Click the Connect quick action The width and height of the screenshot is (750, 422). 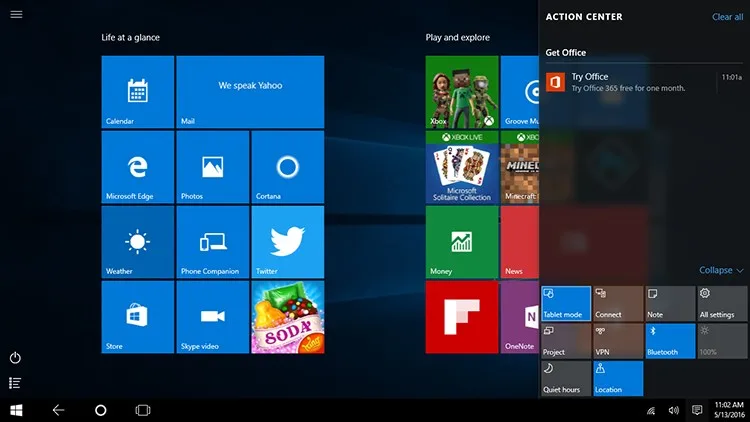(618, 303)
